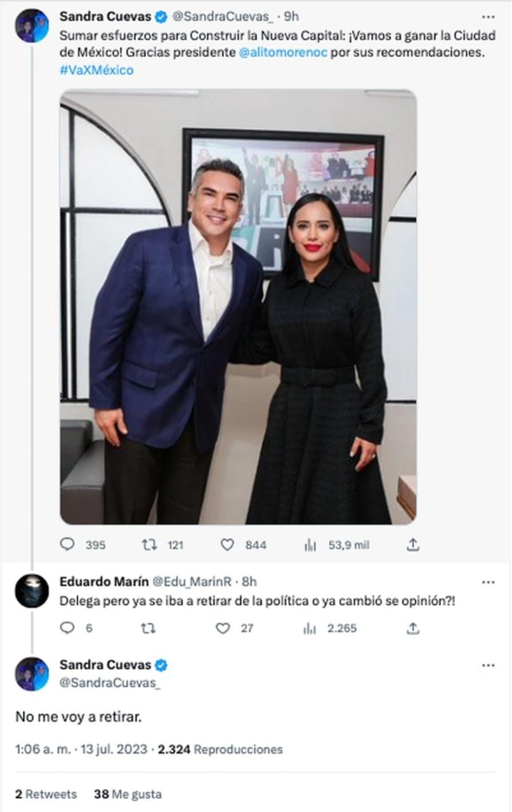Open more options on the bottom tweet
The width and height of the screenshot is (512, 812).
click(x=488, y=665)
